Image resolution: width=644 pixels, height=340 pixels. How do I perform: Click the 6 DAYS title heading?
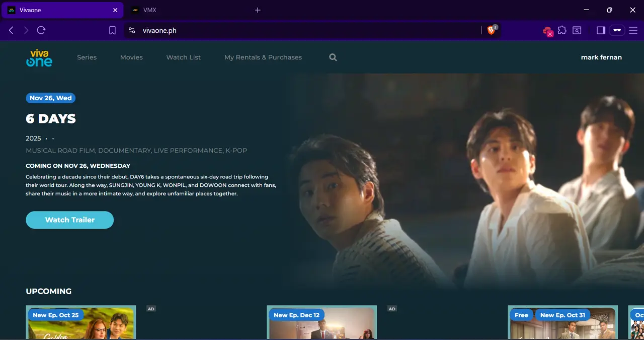(x=51, y=119)
